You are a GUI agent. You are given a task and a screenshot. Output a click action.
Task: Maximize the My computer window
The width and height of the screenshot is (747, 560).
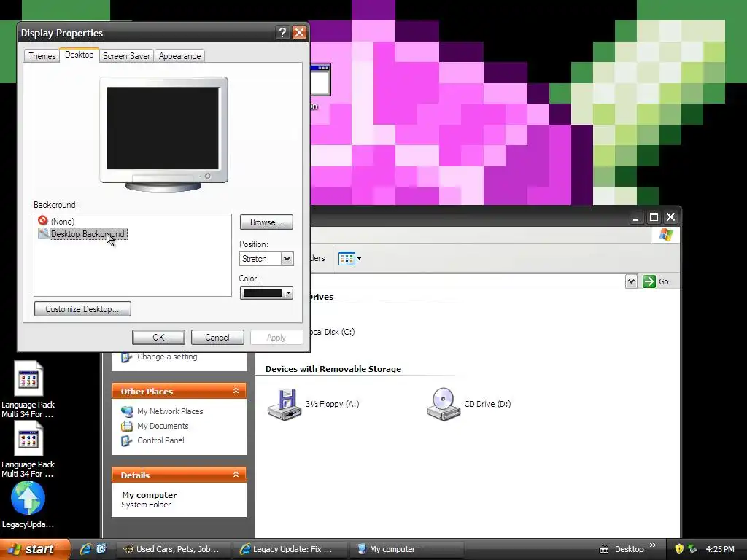(654, 217)
